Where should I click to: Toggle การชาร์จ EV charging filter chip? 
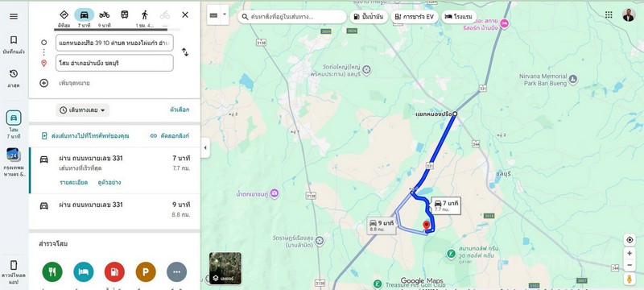415,17
